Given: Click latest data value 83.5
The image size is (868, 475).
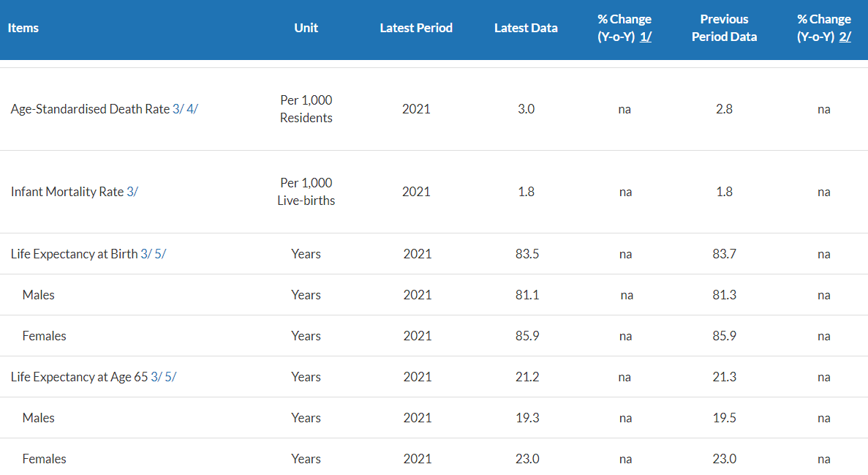Looking at the screenshot, I should [x=527, y=254].
